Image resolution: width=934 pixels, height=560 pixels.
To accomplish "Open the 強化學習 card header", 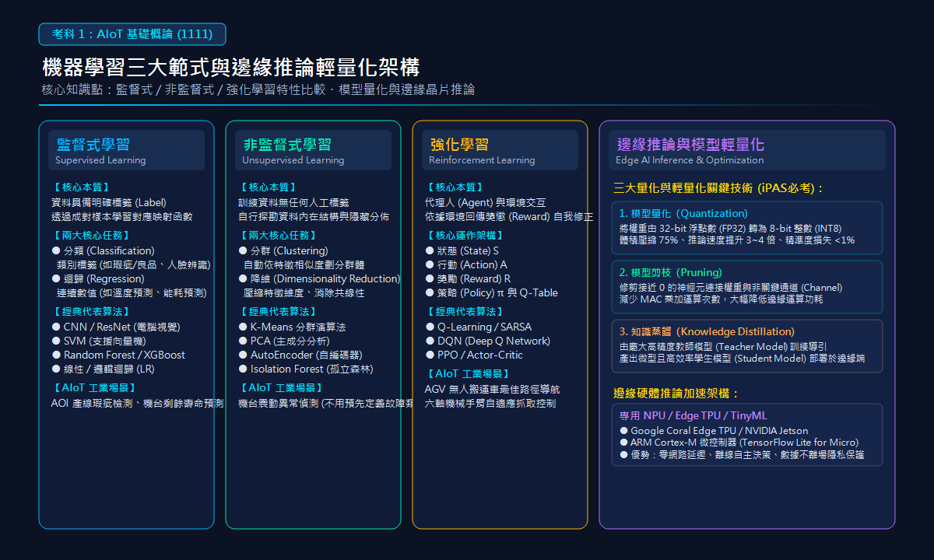I will coord(500,150).
